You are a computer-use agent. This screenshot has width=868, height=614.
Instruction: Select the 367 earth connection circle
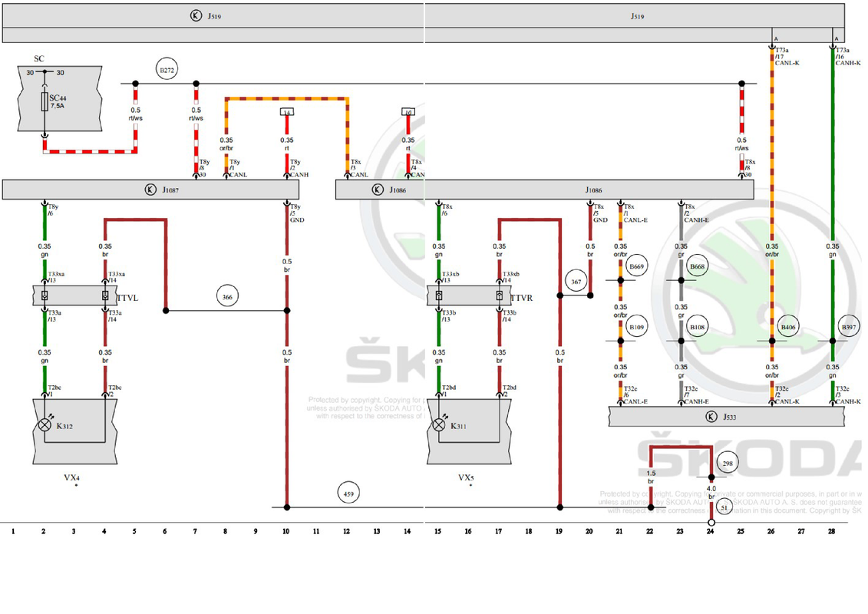[576, 281]
